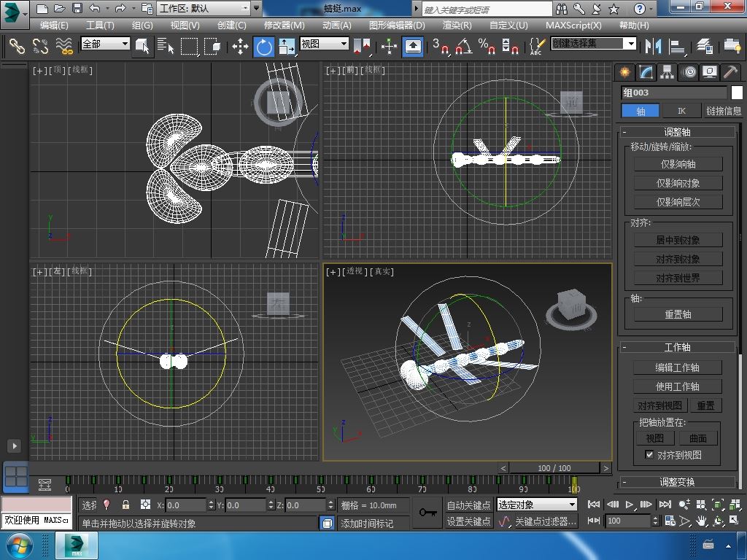747x560 pixels.
Task: Click the Align tool icon
Action: coord(676,46)
